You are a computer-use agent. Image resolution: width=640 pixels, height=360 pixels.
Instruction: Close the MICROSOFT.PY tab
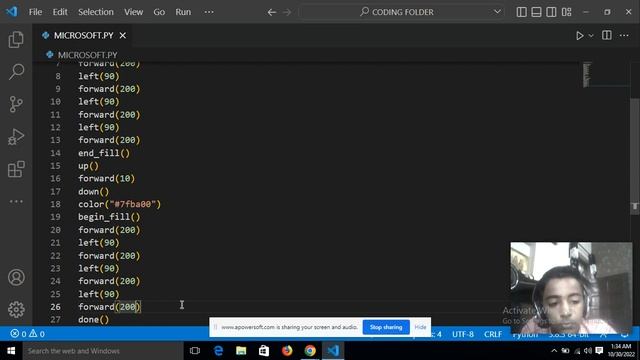point(122,36)
